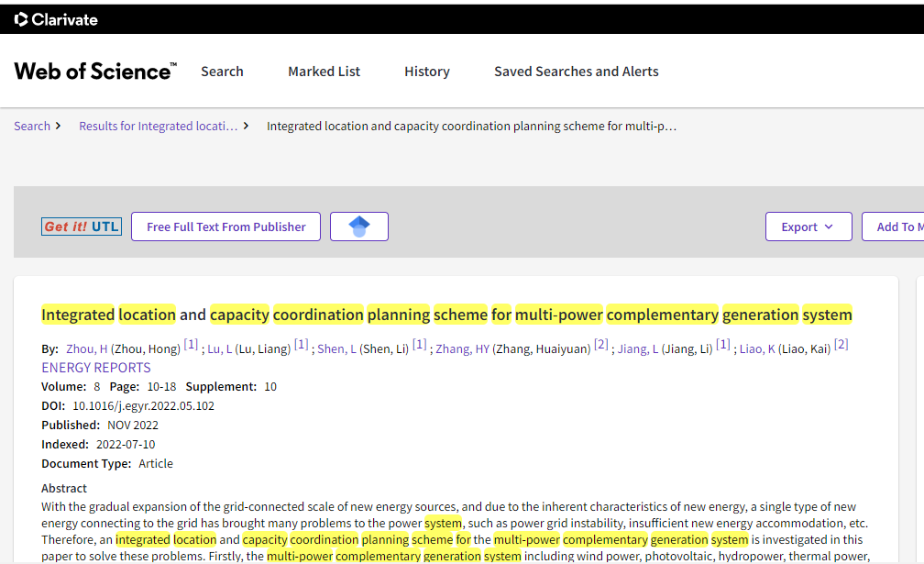Click affiliation marker [1] after Lu, Liang
The image size is (924, 564).
coord(301,344)
